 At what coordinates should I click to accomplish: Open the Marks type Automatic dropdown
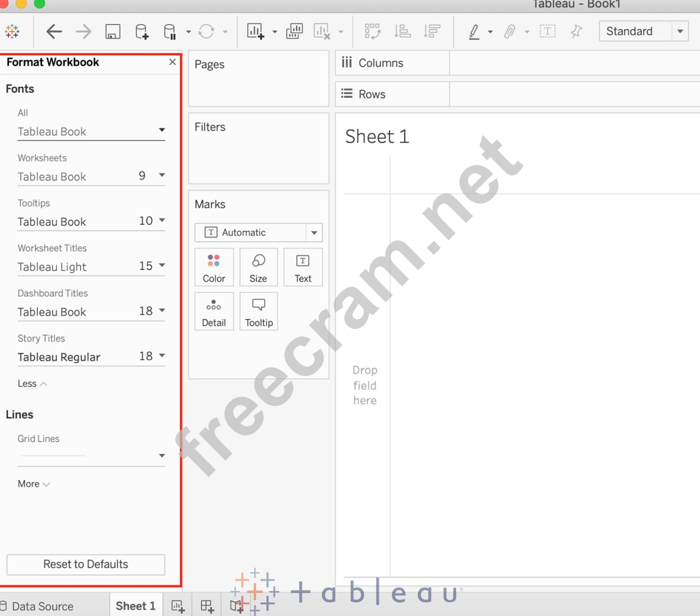coord(258,232)
